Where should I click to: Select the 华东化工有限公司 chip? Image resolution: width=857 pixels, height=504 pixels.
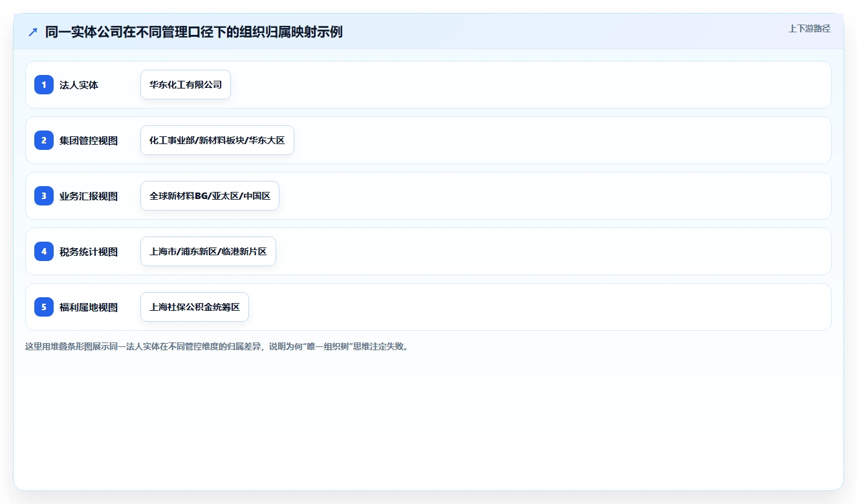coord(186,85)
